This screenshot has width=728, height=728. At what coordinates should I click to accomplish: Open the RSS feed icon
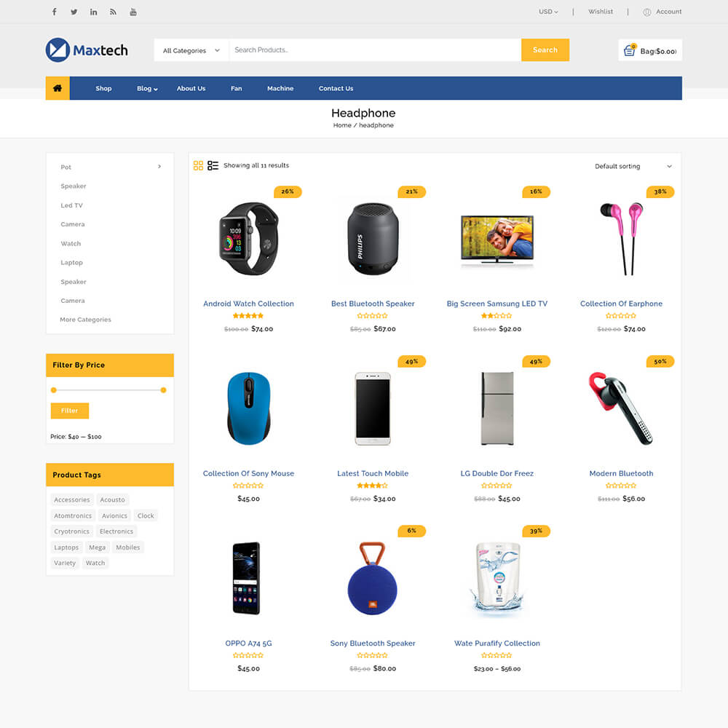tap(113, 12)
